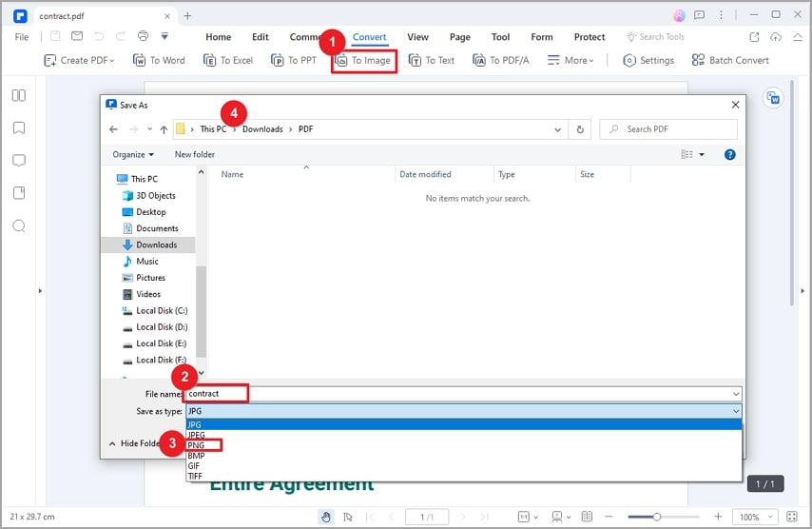Click the Up one level arrow
Screen dimensions: 812x529
pyautogui.click(x=164, y=129)
